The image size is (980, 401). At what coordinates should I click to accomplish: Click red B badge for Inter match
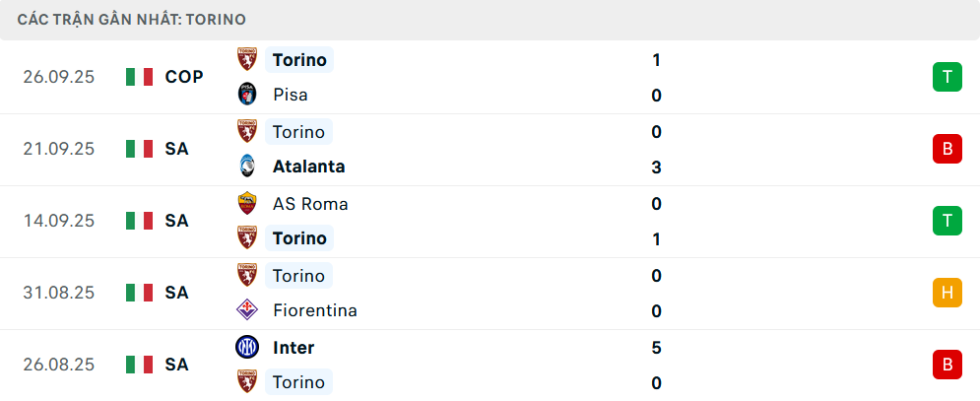[x=947, y=365]
